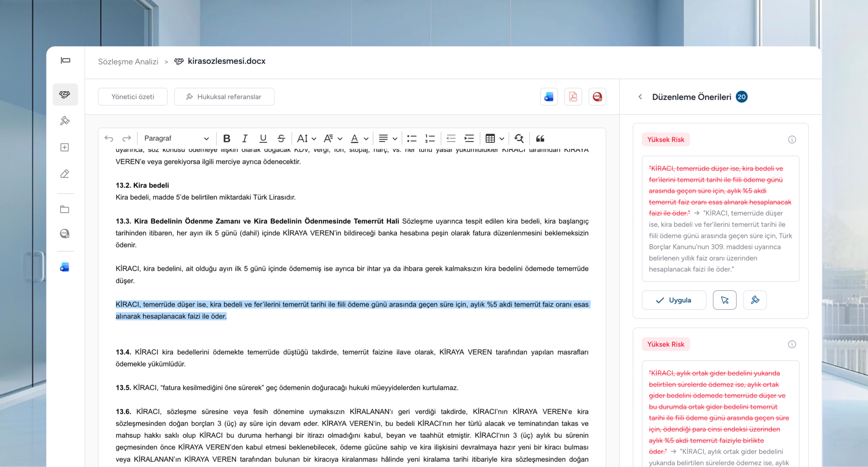Toggle underline formatting
Viewport: 868px width, 467px height.
click(x=263, y=138)
